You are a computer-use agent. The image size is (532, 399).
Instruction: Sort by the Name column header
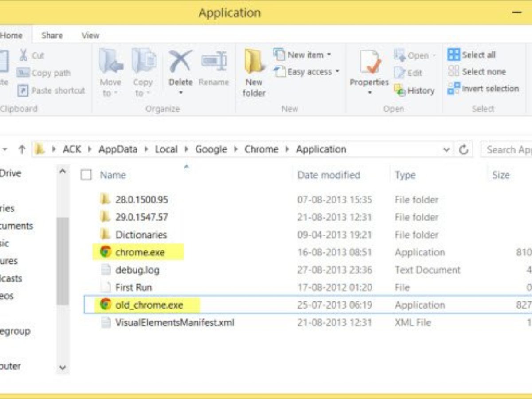(113, 175)
